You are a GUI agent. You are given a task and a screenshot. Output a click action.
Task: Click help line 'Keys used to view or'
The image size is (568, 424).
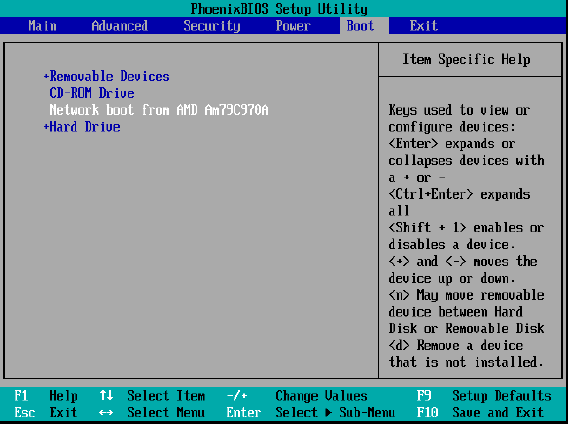pos(459,110)
